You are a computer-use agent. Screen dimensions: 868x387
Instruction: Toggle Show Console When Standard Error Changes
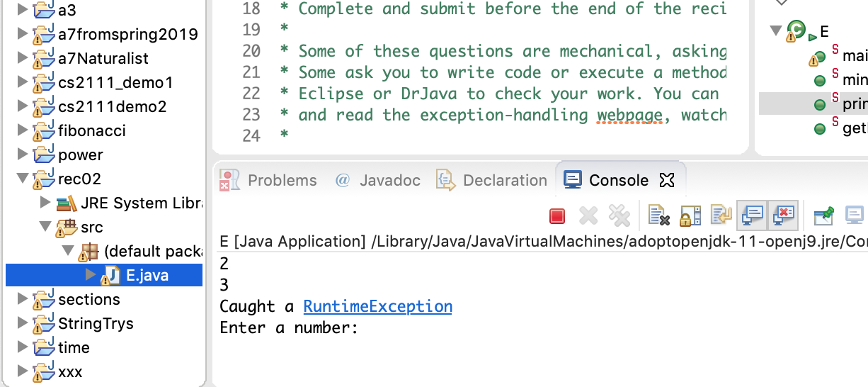(x=784, y=215)
